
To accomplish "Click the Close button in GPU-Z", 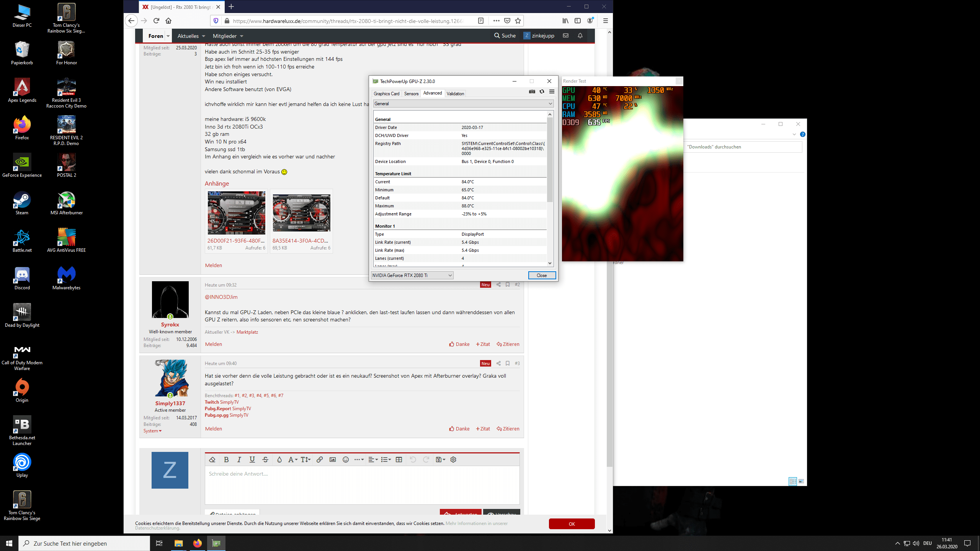I will tap(542, 275).
